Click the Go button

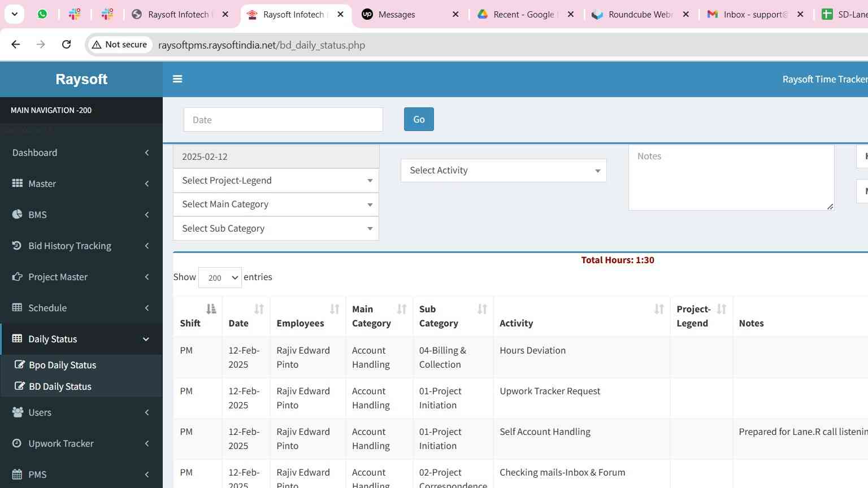tap(419, 119)
